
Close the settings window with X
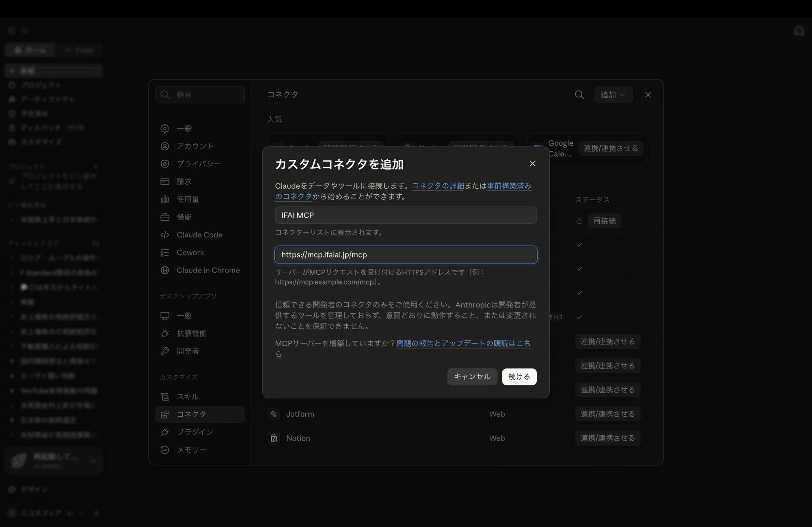coord(648,95)
